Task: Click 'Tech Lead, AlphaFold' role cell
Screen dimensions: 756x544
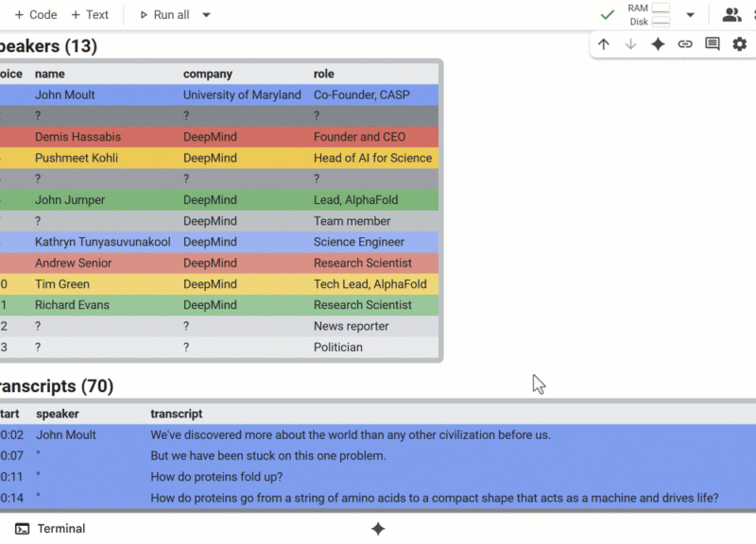Action: click(x=370, y=284)
